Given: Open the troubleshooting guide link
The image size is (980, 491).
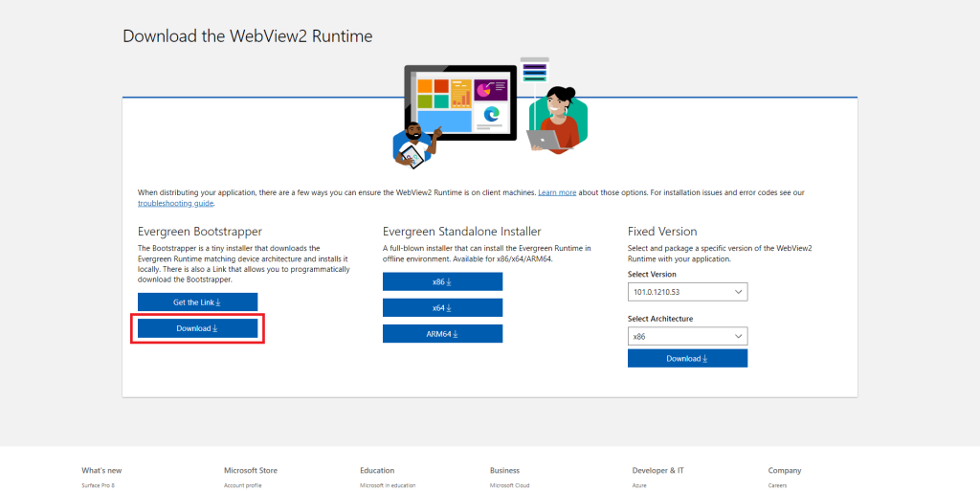Looking at the screenshot, I should click(176, 204).
